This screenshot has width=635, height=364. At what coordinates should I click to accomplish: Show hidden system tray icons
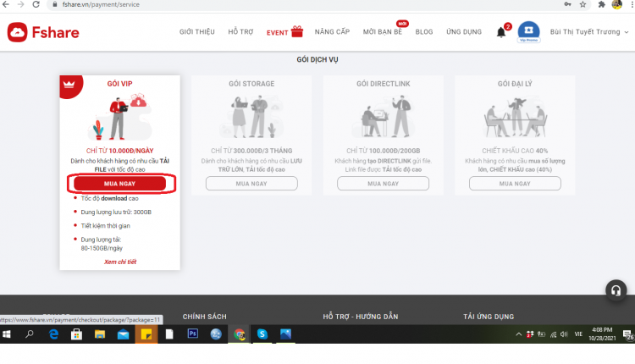[518, 334]
